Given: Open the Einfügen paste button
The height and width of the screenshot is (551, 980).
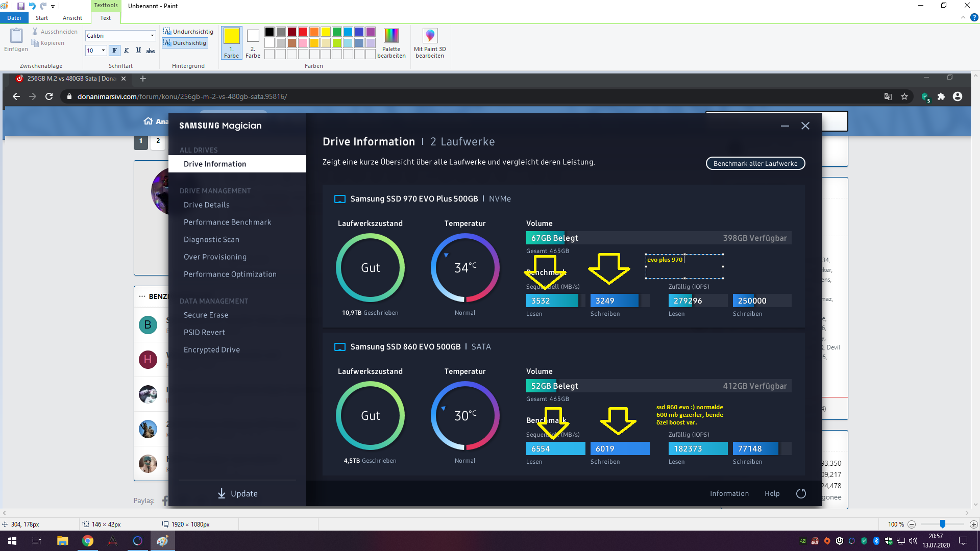Looking at the screenshot, I should [16, 41].
